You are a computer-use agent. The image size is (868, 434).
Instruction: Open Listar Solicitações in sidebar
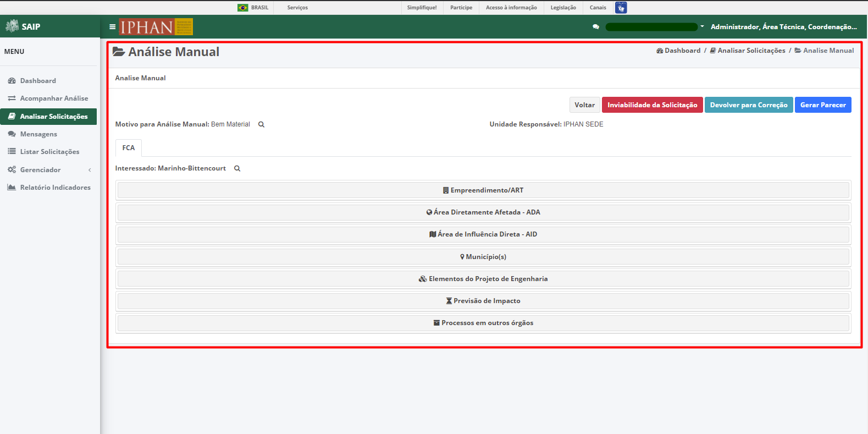(x=48, y=152)
